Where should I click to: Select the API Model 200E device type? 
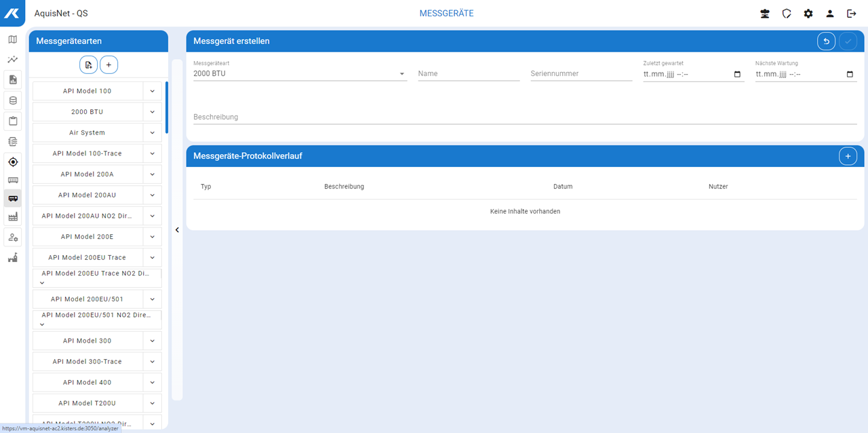87,237
